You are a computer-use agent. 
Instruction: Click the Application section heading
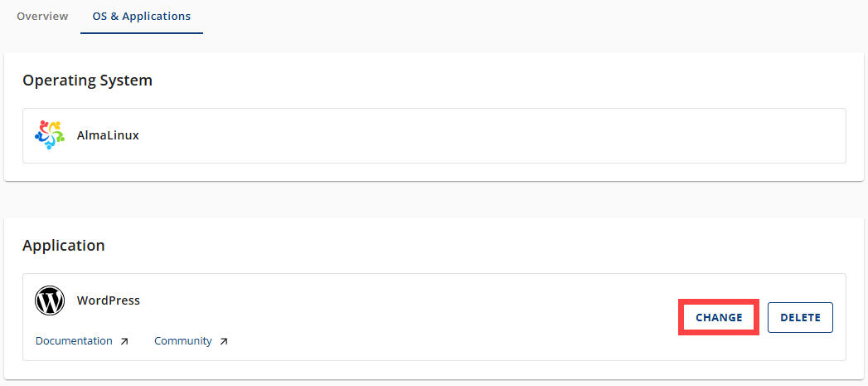tap(64, 246)
